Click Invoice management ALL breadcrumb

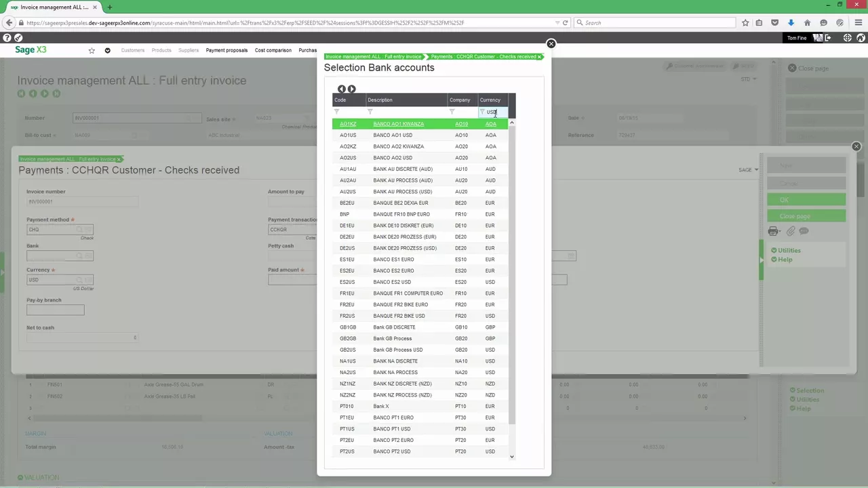(x=373, y=57)
